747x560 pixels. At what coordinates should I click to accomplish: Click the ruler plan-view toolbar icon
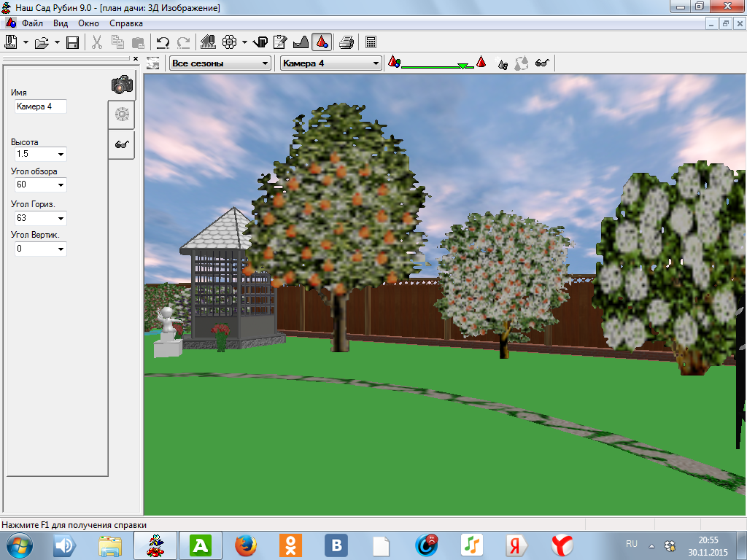coord(207,42)
